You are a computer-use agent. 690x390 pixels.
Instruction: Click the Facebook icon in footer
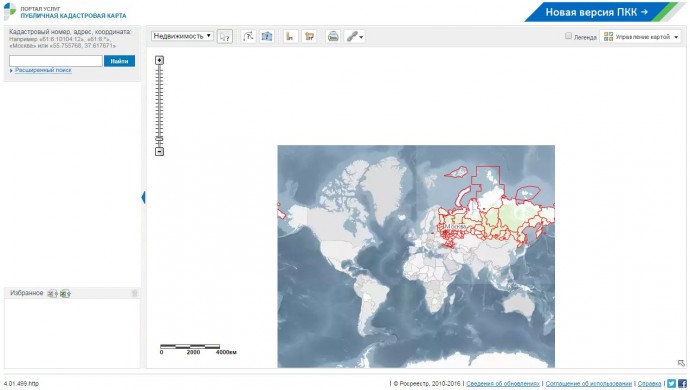(x=682, y=383)
